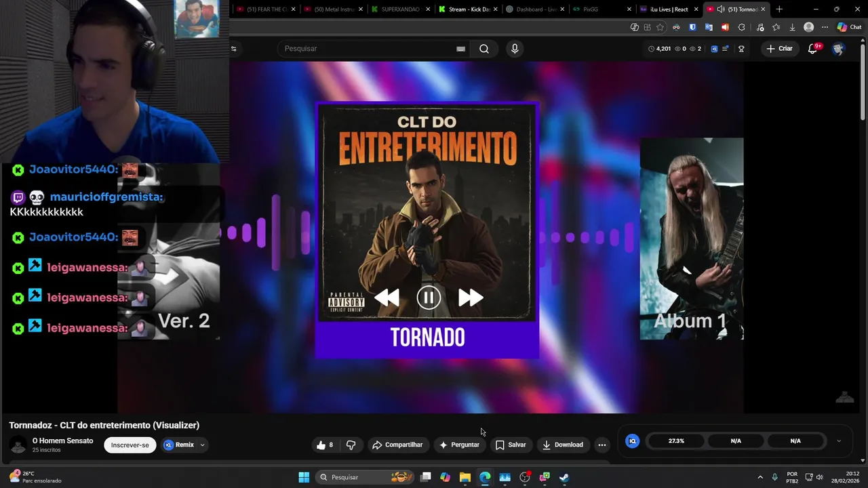Close the iLu Lives React tab
The image size is (868, 488).
[x=696, y=9]
